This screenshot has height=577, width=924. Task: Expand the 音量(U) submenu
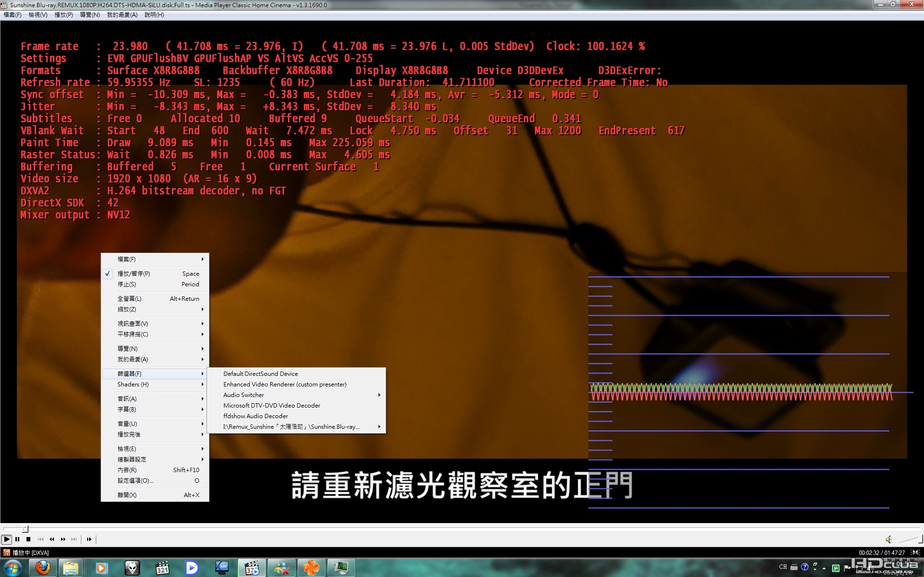(x=155, y=423)
